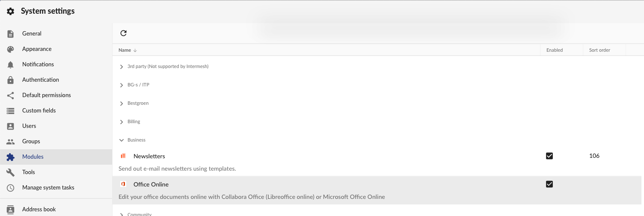Uncheck the Office Online enabled checkbox

pos(549,184)
